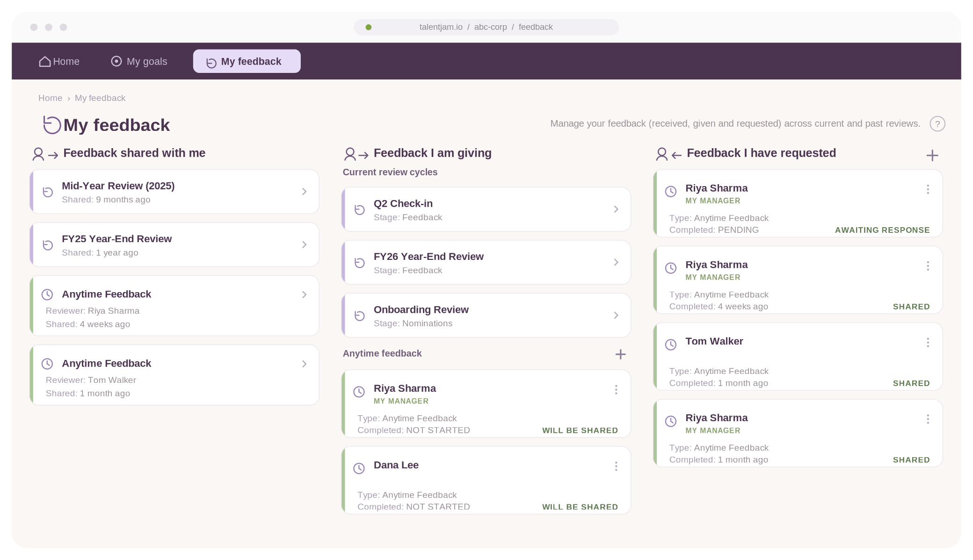Open the help question mark icon
This screenshot has height=560, width=973.
(937, 124)
